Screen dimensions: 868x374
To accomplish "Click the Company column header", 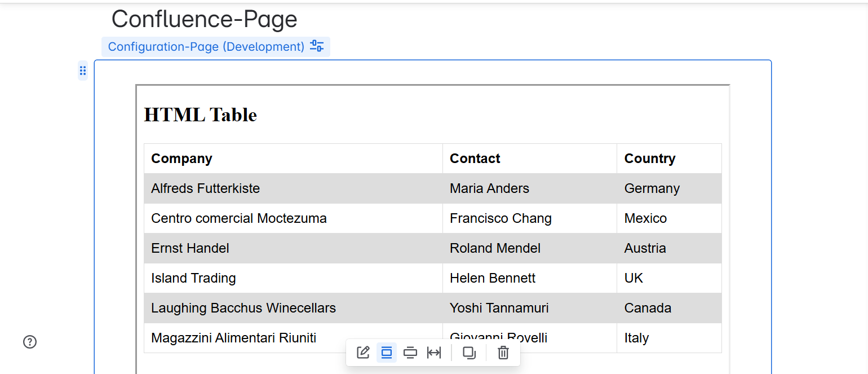I will (181, 159).
